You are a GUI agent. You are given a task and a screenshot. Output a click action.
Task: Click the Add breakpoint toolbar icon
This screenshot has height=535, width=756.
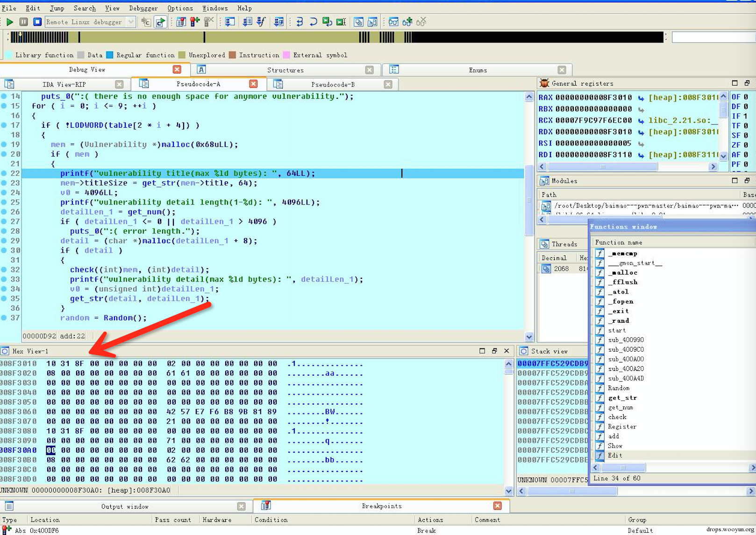coord(195,22)
